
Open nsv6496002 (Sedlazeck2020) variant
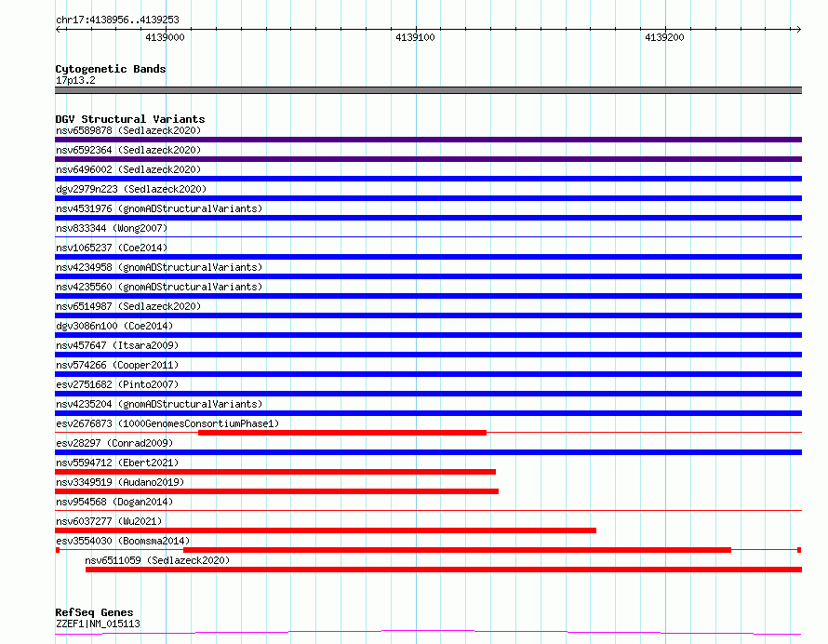128,169
